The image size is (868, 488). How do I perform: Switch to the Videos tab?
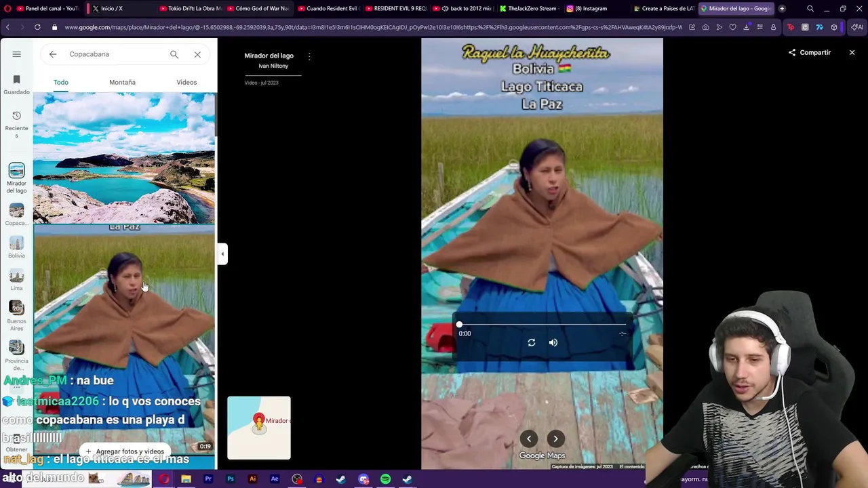(x=186, y=82)
